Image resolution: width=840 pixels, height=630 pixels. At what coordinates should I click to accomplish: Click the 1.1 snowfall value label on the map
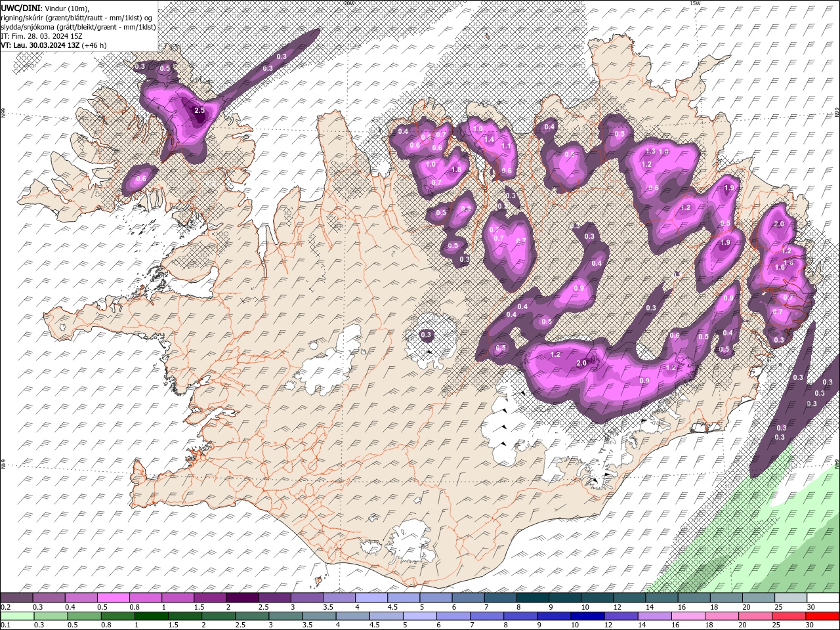coord(506,146)
